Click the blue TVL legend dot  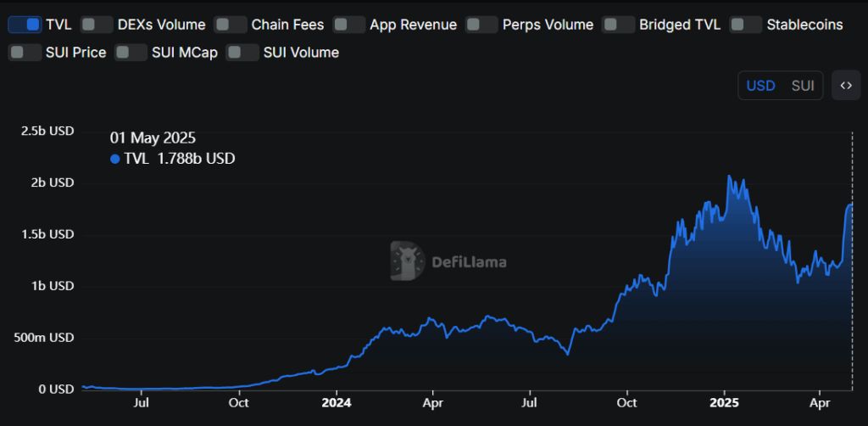tap(115, 159)
